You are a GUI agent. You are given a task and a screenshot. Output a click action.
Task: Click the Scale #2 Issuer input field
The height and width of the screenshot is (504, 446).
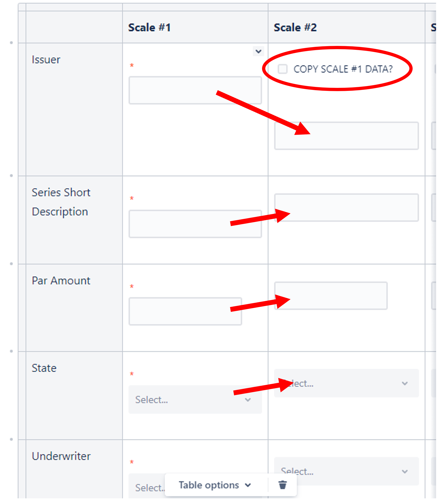[x=346, y=136]
